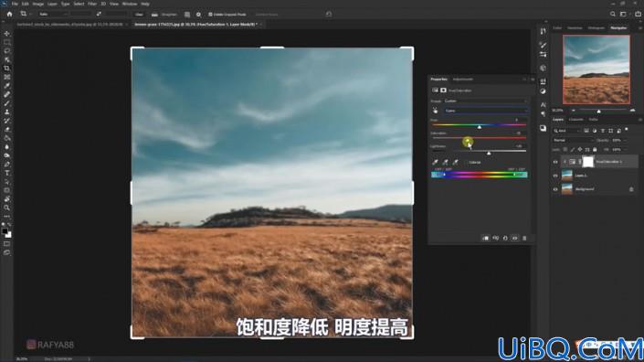Select the Rectangular Marquee tool
Screen dimensions: 644x362
pos(7,42)
